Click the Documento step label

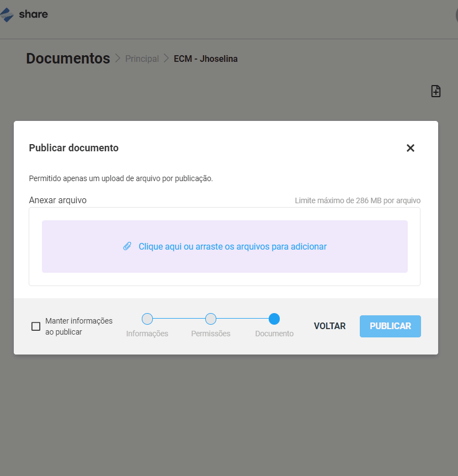click(x=274, y=334)
